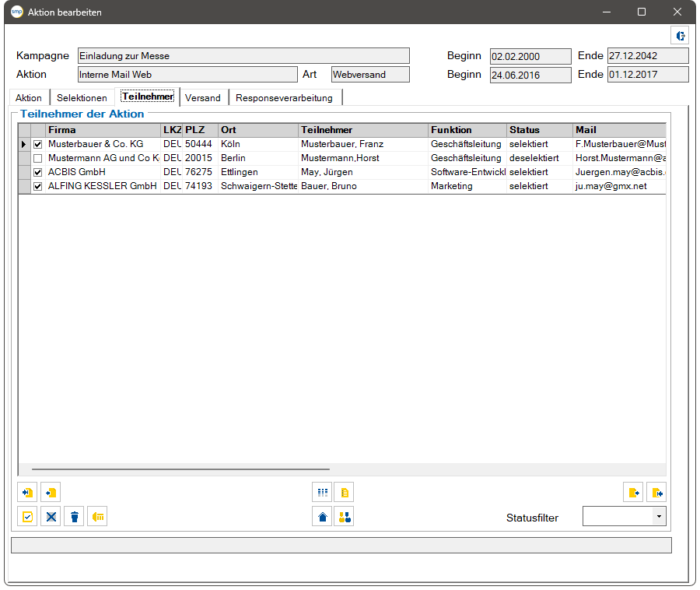Uncheck the ALFING KESSLER GmbH checkbox

coord(38,186)
